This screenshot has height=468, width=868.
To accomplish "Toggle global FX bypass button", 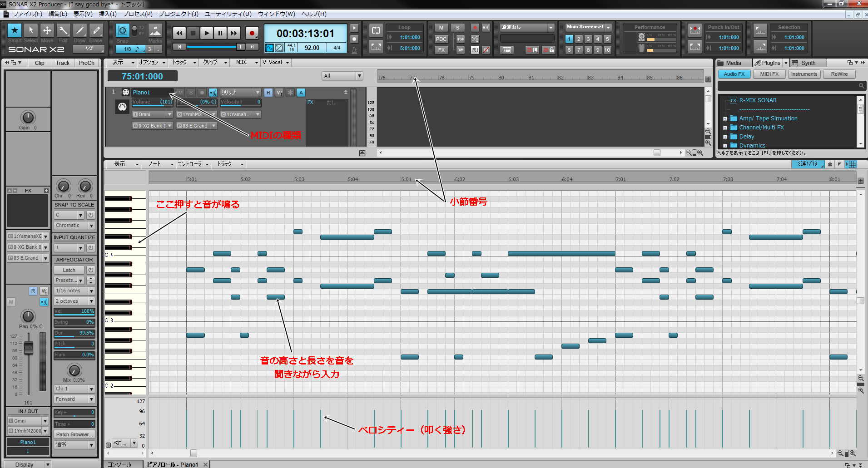I will pos(441,50).
